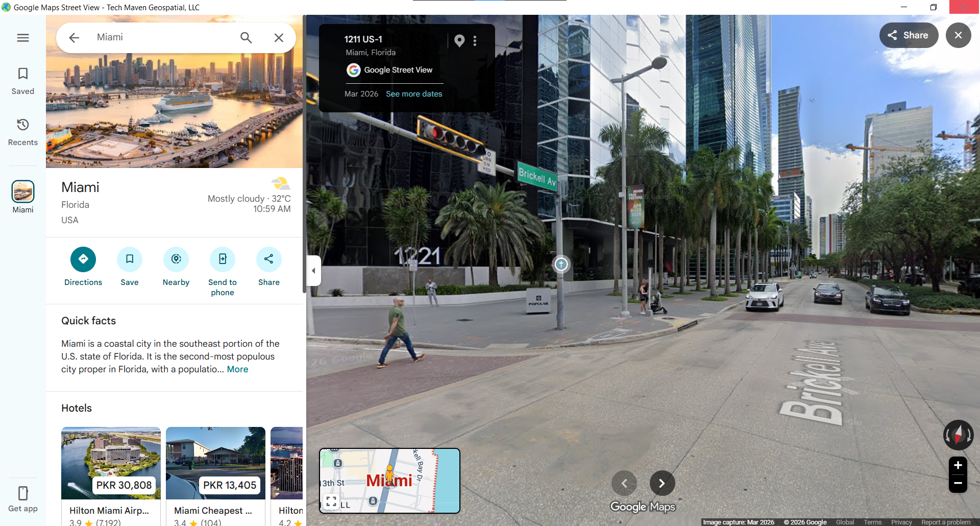The image size is (980, 526).
Task: Minimize the application window
Action: 904,7
